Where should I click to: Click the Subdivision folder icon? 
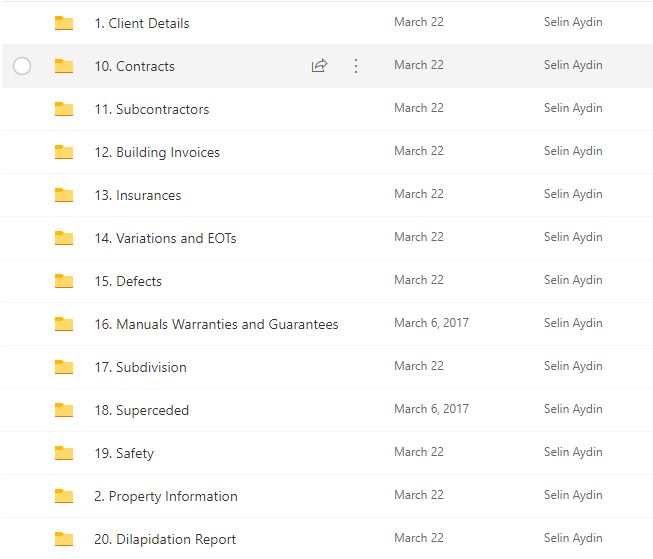pyautogui.click(x=64, y=367)
